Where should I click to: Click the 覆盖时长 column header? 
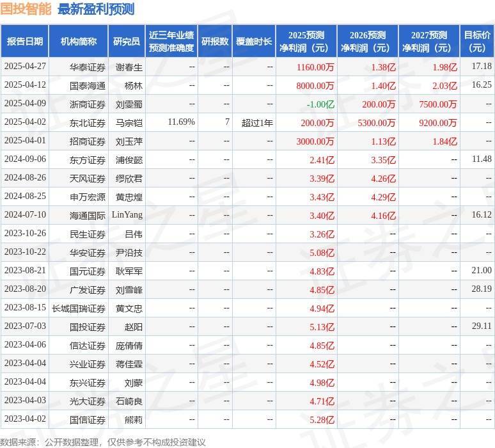click(x=253, y=42)
